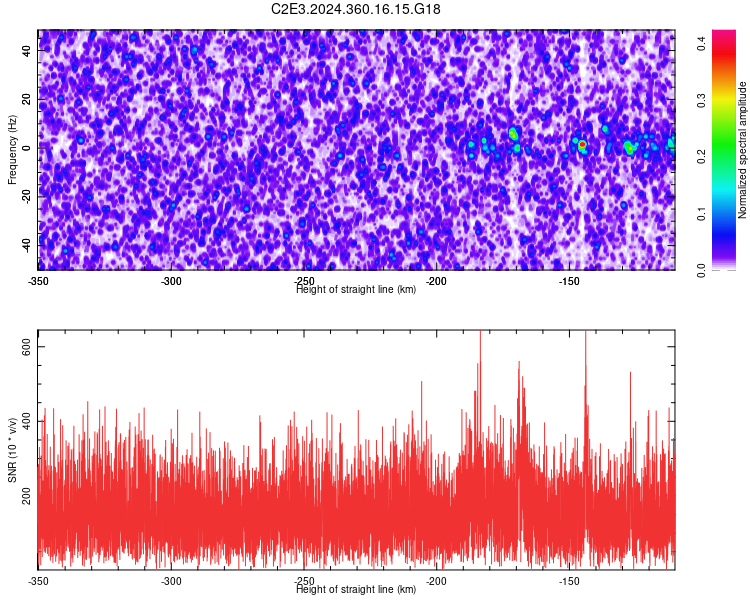The width and height of the screenshot is (750, 600).
Task: Click the -200 tick under the spectrogram
Action: pos(436,281)
